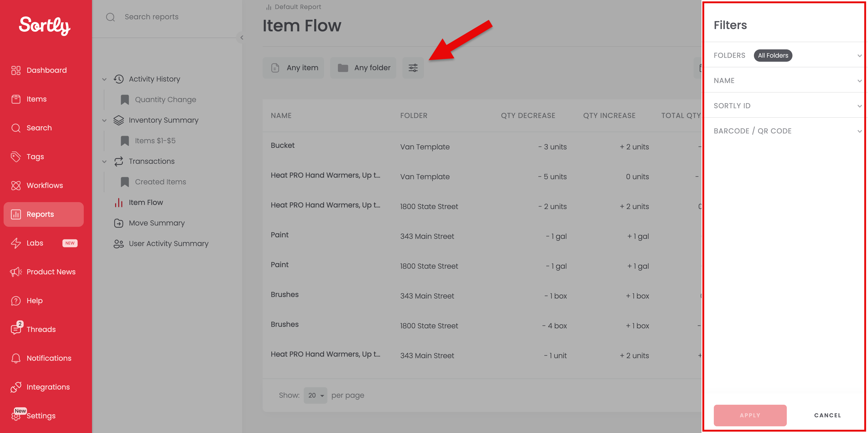Go to Dashboard in the sidebar
This screenshot has width=868, height=433.
[44, 70]
